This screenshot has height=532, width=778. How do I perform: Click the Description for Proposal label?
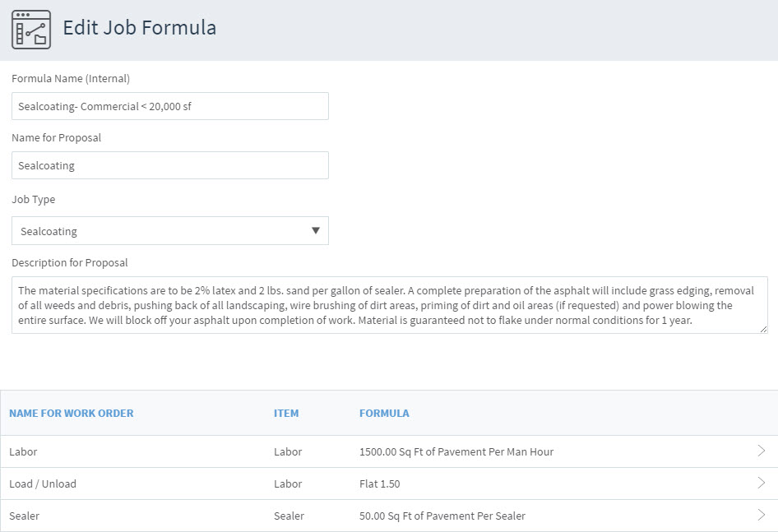[69, 262]
